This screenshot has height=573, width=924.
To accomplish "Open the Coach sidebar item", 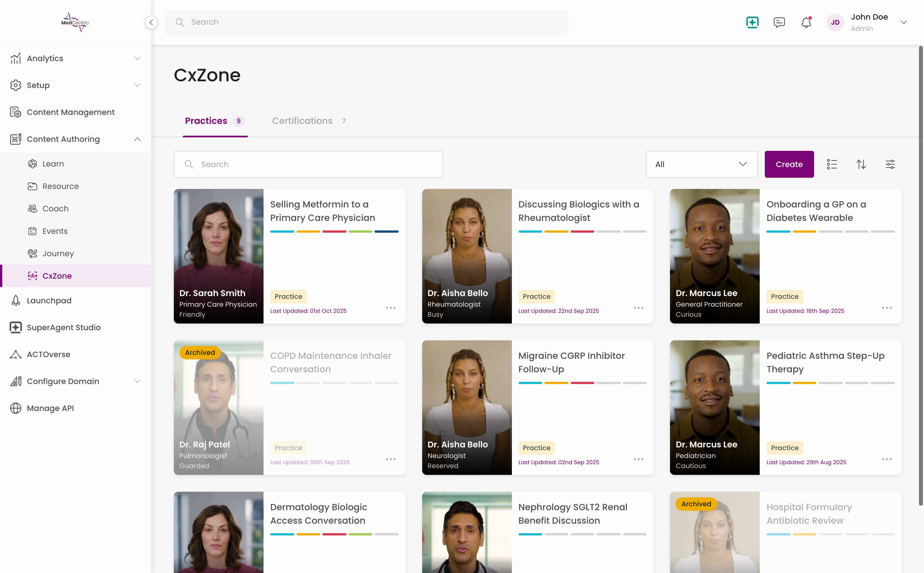I will (x=76, y=209).
